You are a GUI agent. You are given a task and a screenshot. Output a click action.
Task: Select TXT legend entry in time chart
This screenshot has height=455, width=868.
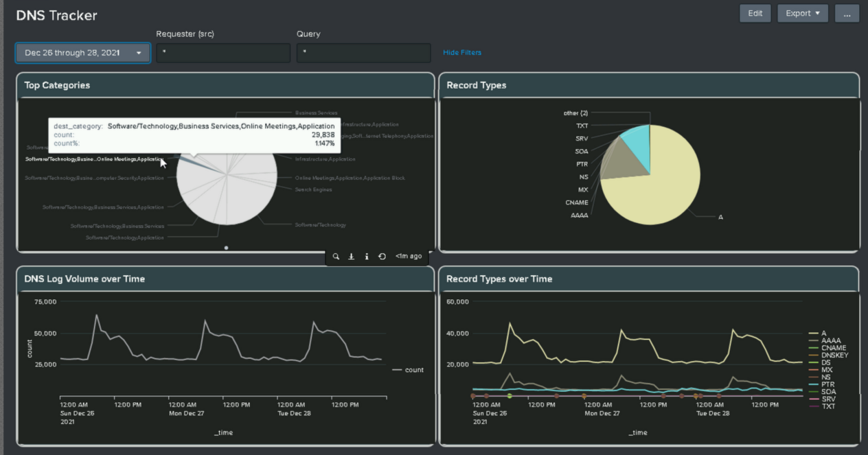(x=822, y=407)
